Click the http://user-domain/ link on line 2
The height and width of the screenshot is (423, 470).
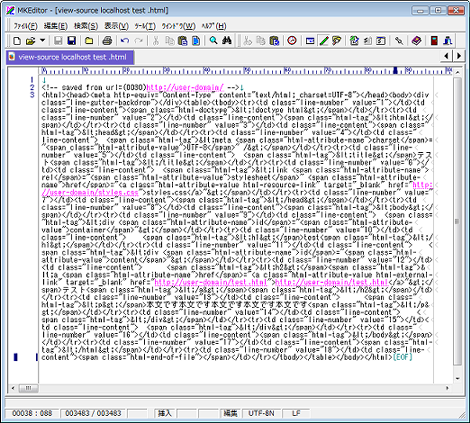click(185, 88)
